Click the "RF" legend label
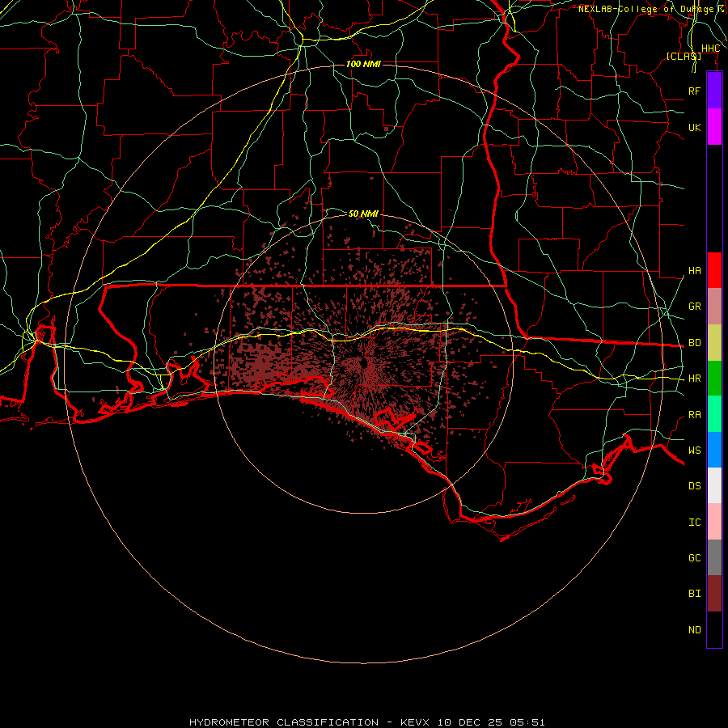728x728 pixels. pos(694,91)
